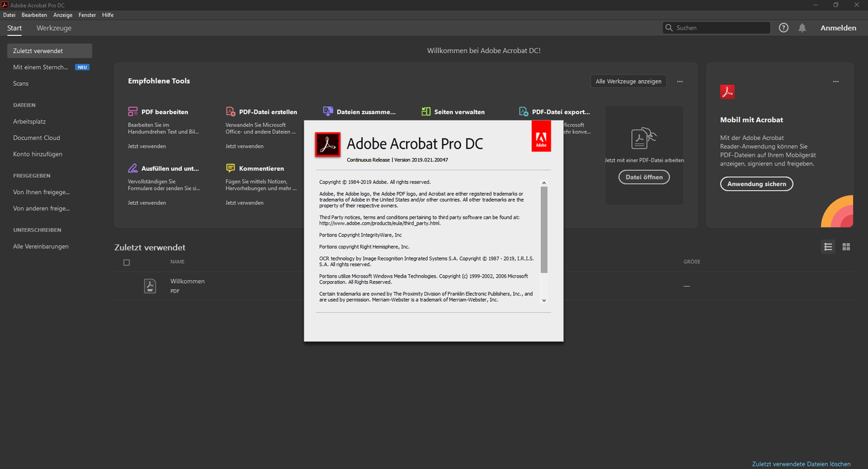The image size is (868, 469).
Task: Select the Start tab
Action: pyautogui.click(x=14, y=28)
